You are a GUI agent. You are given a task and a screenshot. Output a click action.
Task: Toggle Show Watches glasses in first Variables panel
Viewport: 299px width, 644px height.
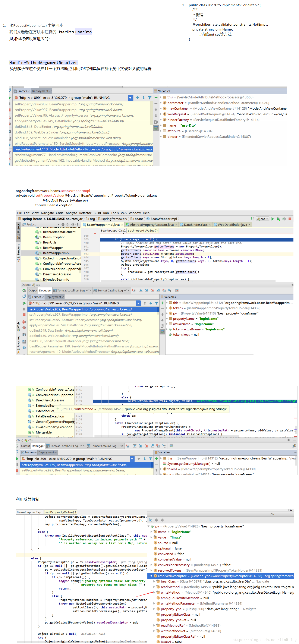156,128
